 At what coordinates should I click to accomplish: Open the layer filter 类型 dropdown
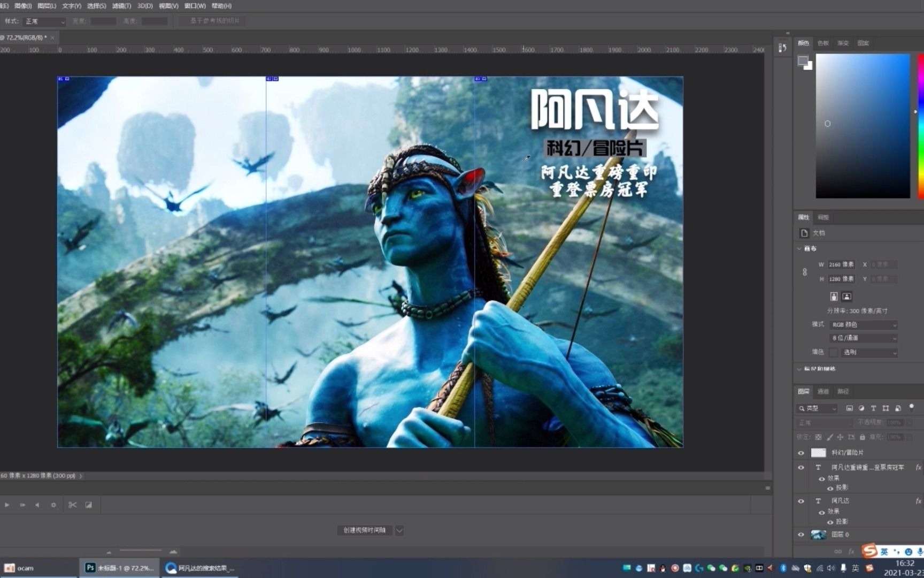(x=817, y=408)
